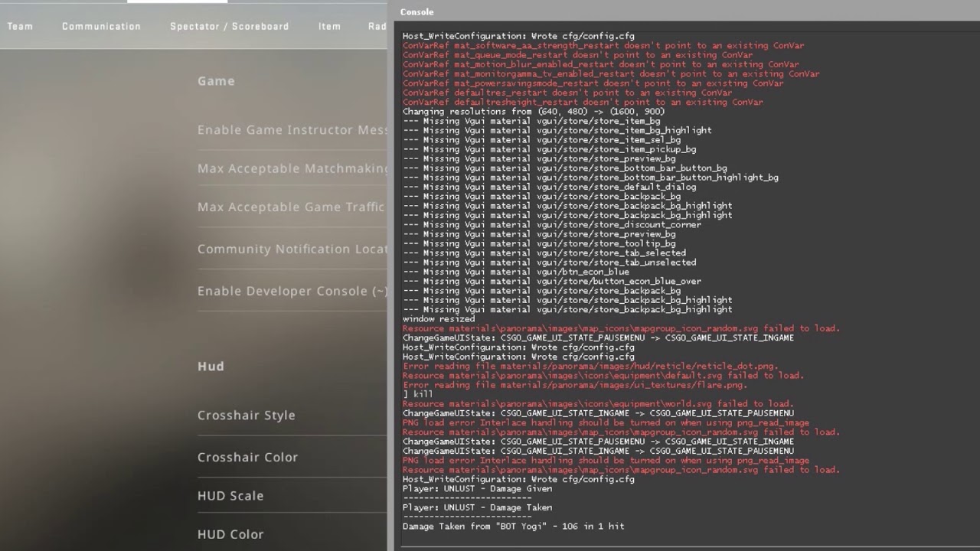Click 'Player: UNLUST - Damage Given' line
Image resolution: width=980 pixels, height=551 pixels.
[x=477, y=489]
